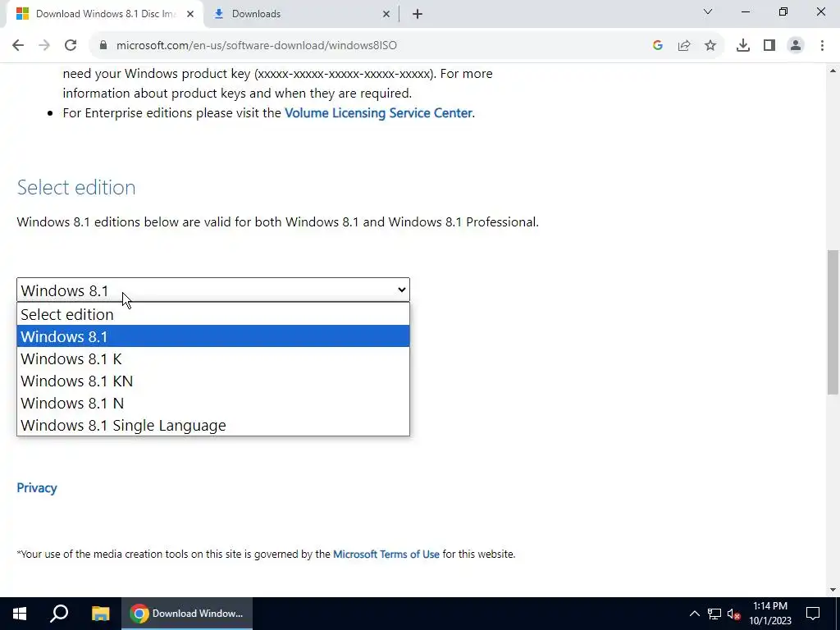Show hidden system tray icons
This screenshot has height=630, width=840.
point(694,614)
